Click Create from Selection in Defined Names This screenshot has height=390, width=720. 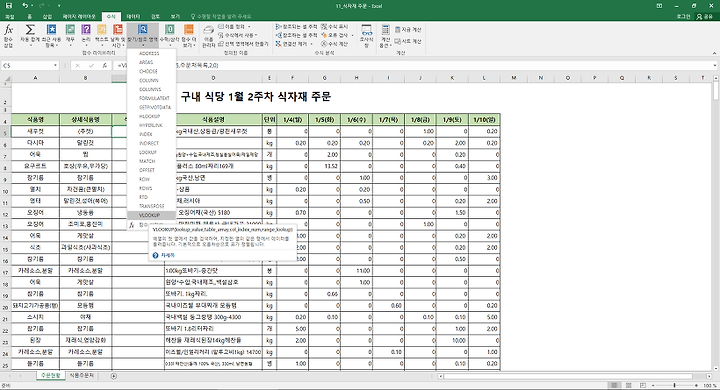pos(243,44)
